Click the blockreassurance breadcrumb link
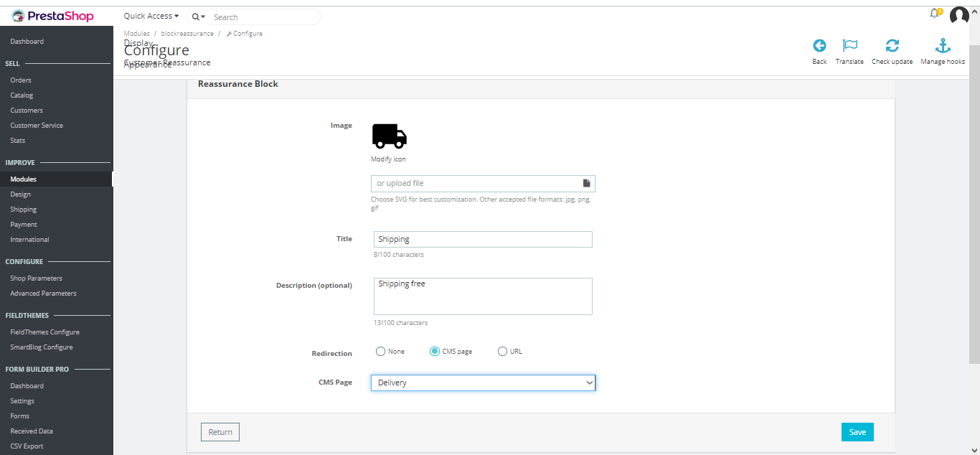The height and width of the screenshot is (455, 980). click(x=187, y=34)
